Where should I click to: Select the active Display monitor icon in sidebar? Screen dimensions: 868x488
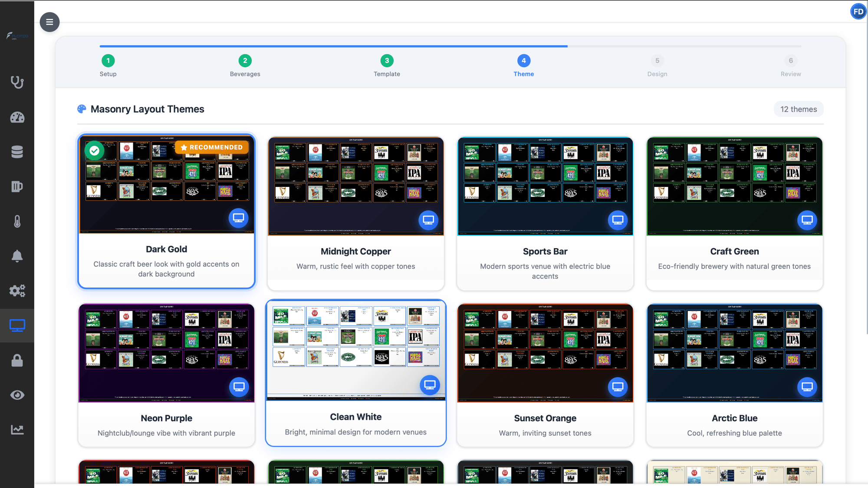click(17, 325)
